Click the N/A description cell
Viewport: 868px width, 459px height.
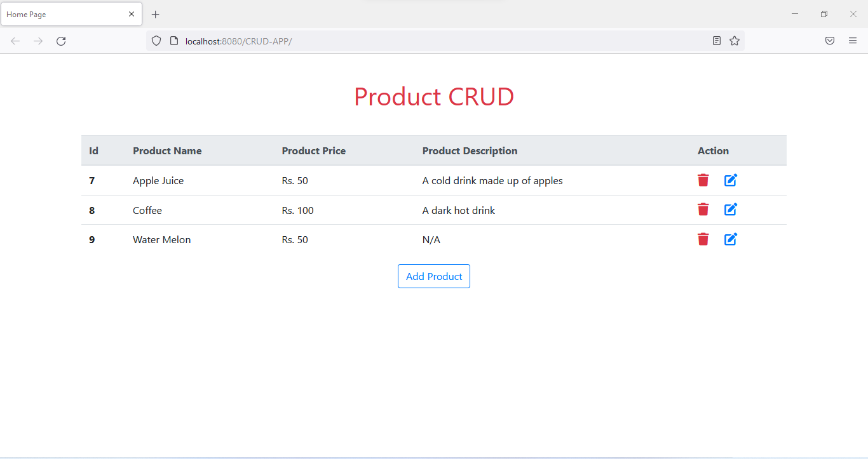pos(431,240)
